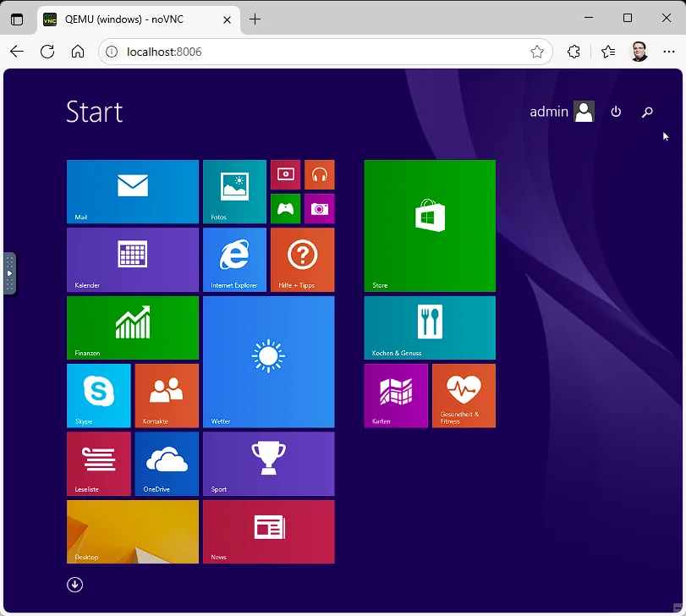Open the Hilfe + Tipps tile
686x616 pixels.
tap(303, 260)
